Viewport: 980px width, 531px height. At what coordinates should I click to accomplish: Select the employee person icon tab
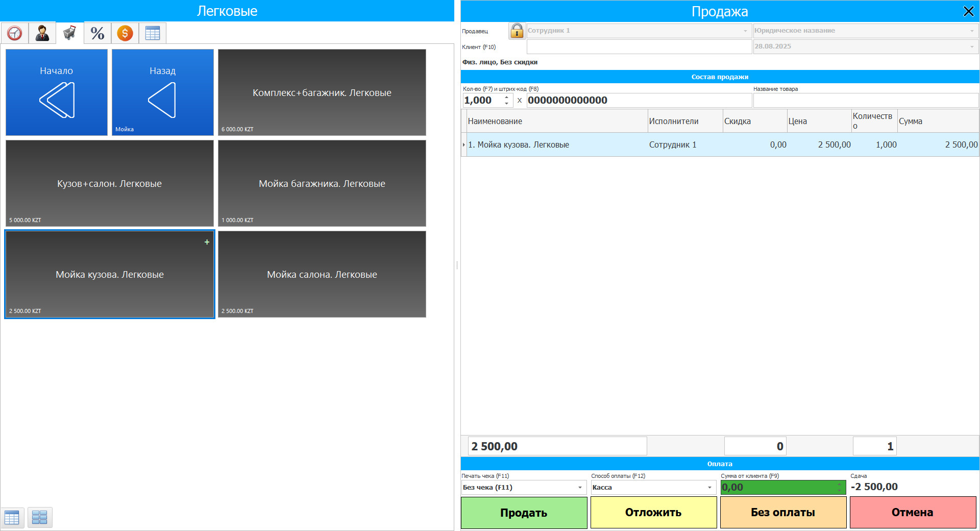click(x=42, y=33)
